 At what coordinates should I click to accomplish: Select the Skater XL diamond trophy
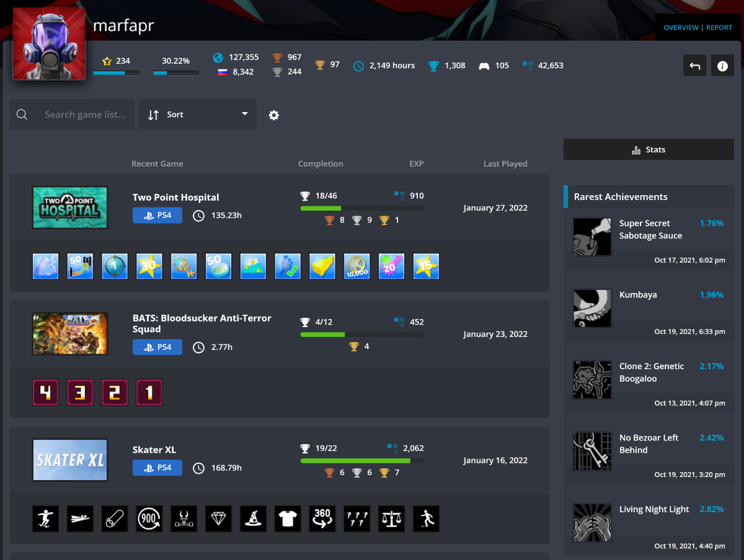tap(219, 519)
